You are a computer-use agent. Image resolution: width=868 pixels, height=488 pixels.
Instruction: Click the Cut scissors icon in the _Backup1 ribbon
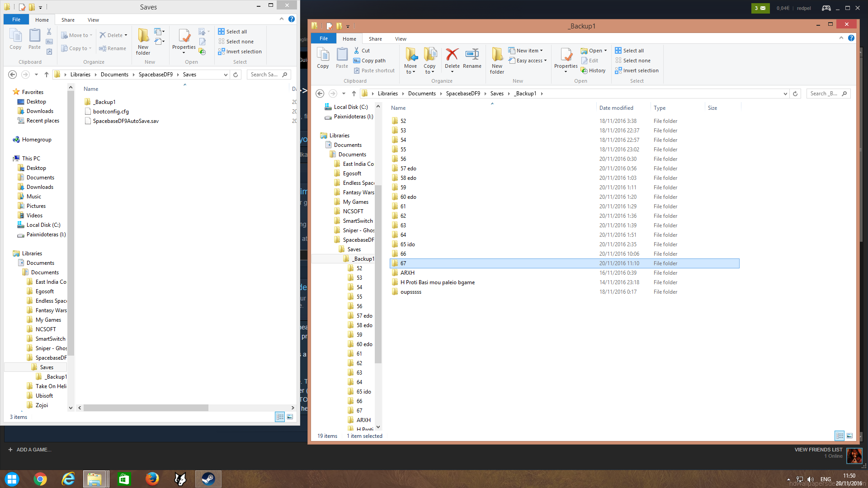click(357, 51)
